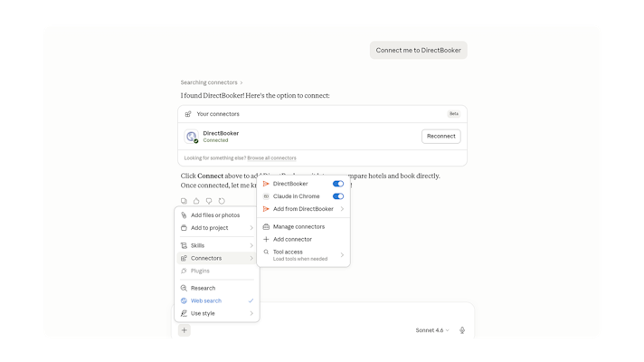
Task: Expand the Searching connectors details
Action: [212, 82]
